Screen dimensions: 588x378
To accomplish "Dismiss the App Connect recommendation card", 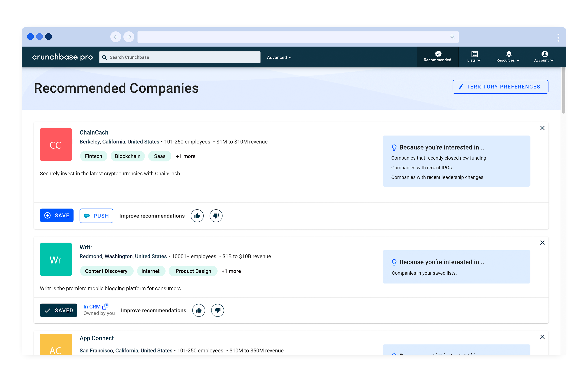I will click(x=542, y=337).
